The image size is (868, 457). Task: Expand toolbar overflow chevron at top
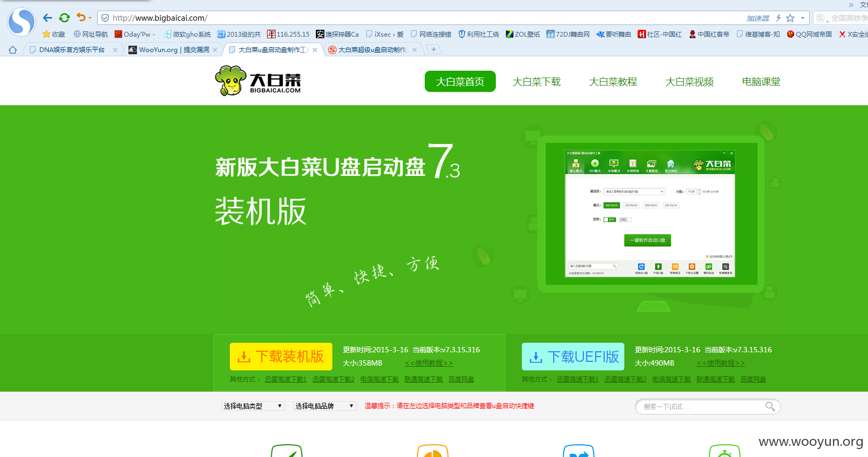tap(851, 5)
